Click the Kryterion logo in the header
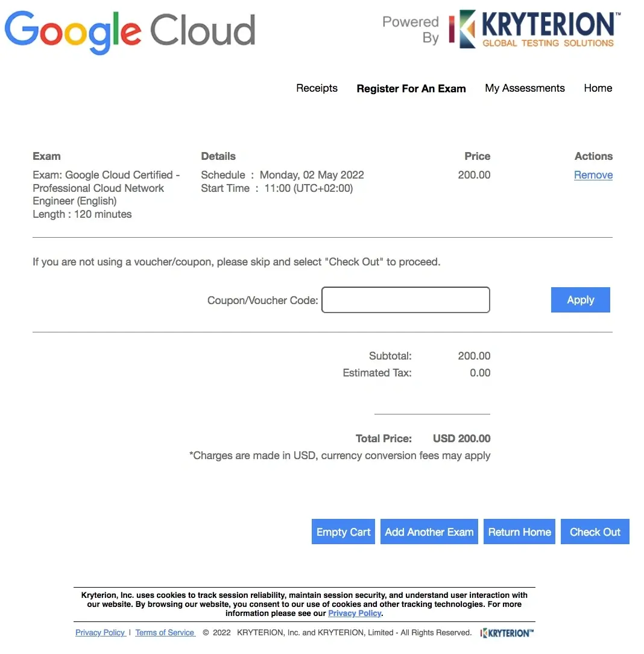This screenshot has height=654, width=644. pos(533,28)
